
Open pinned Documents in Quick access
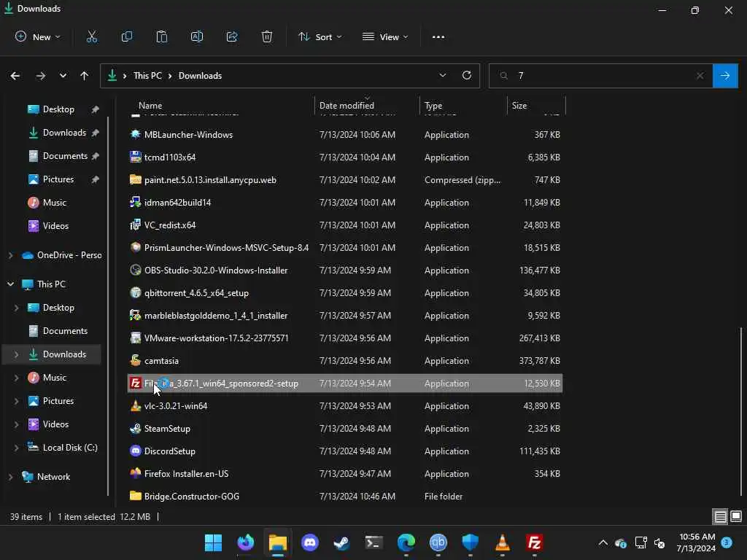pos(65,156)
